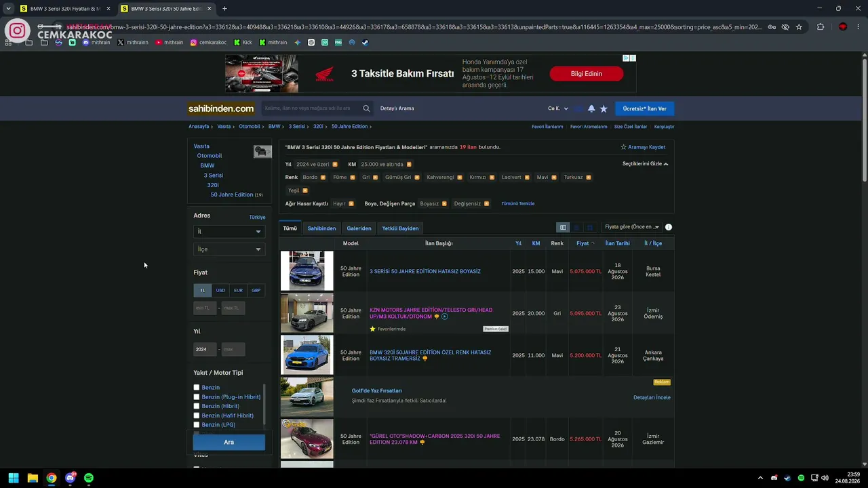
Task: Open notifications bell icon in site header
Action: (x=591, y=108)
